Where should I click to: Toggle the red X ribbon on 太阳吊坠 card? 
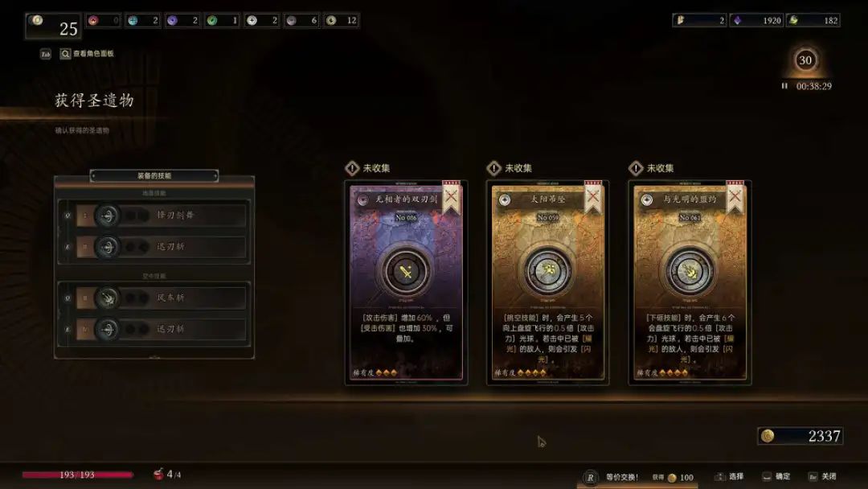[x=593, y=197]
